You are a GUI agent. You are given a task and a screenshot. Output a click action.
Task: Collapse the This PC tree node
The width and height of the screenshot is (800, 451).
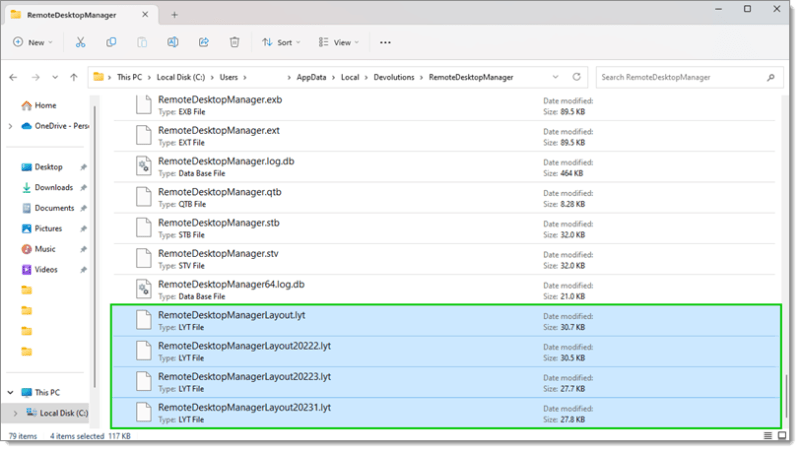pyautogui.click(x=10, y=392)
